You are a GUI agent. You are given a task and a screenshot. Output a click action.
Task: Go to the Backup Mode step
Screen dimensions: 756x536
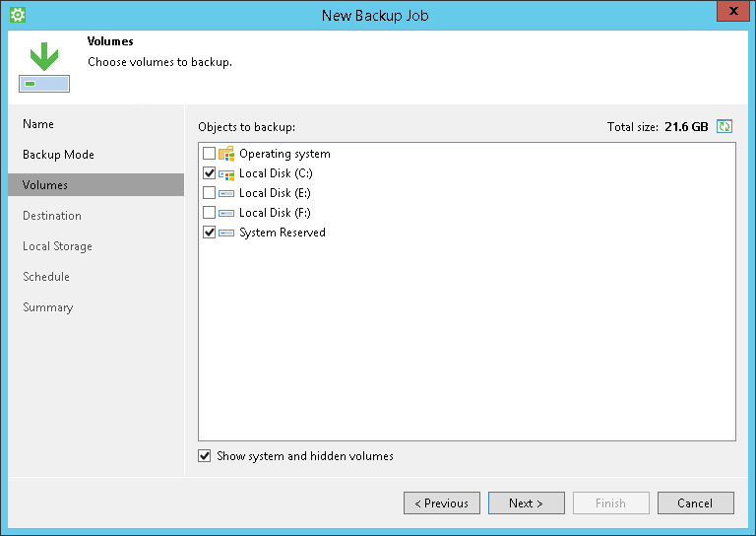[x=95, y=155]
